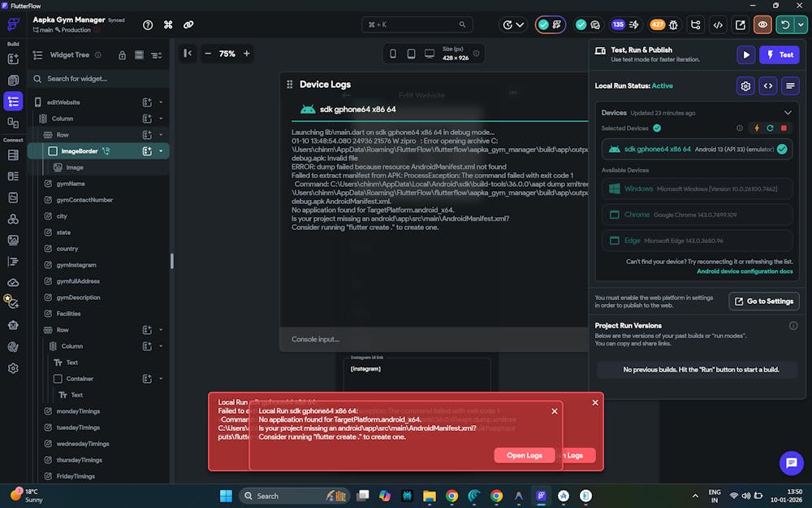Open branching menu icon in top bar
The width and height of the screenshot is (812, 508).
(696, 25)
